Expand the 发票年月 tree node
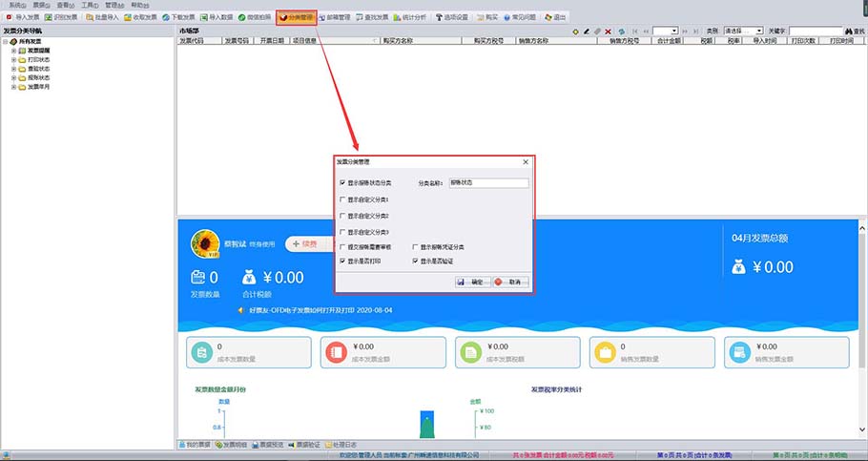Screen dimensions: 868x461 13,87
